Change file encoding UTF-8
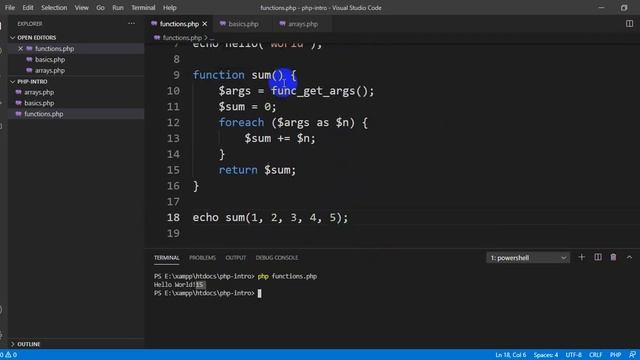The width and height of the screenshot is (640, 360). 573,355
